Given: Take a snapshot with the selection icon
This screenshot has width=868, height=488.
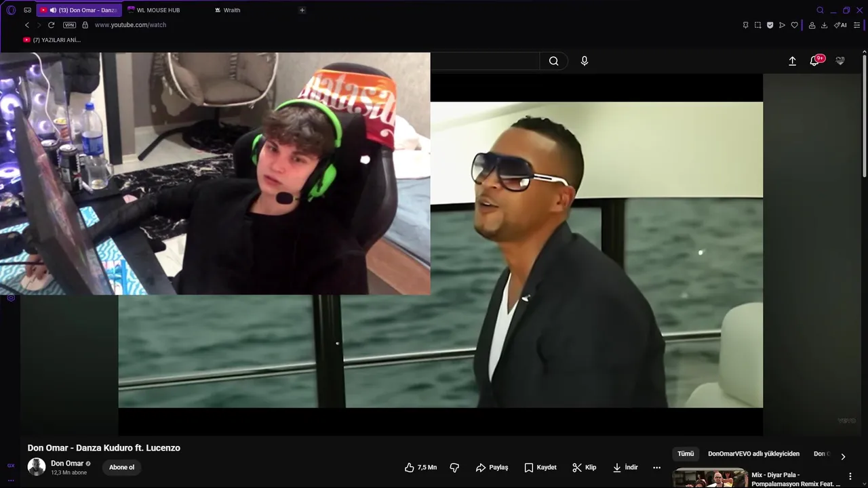Looking at the screenshot, I should tap(757, 25).
